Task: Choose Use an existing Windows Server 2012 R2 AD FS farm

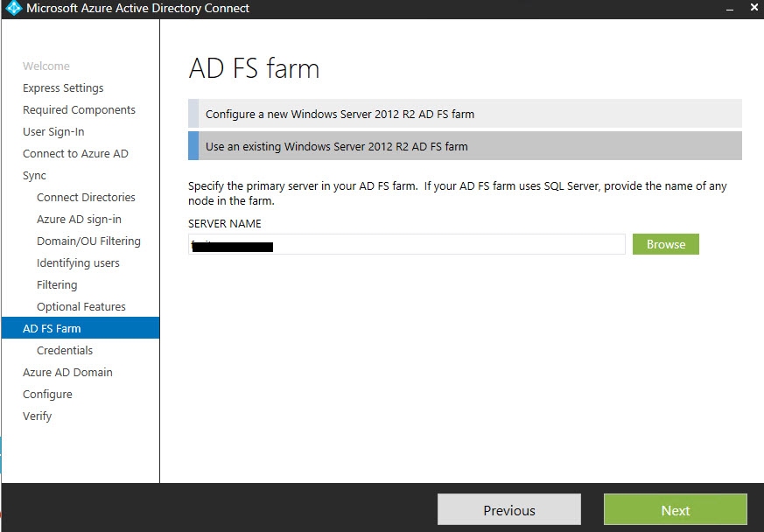Action: tap(465, 146)
